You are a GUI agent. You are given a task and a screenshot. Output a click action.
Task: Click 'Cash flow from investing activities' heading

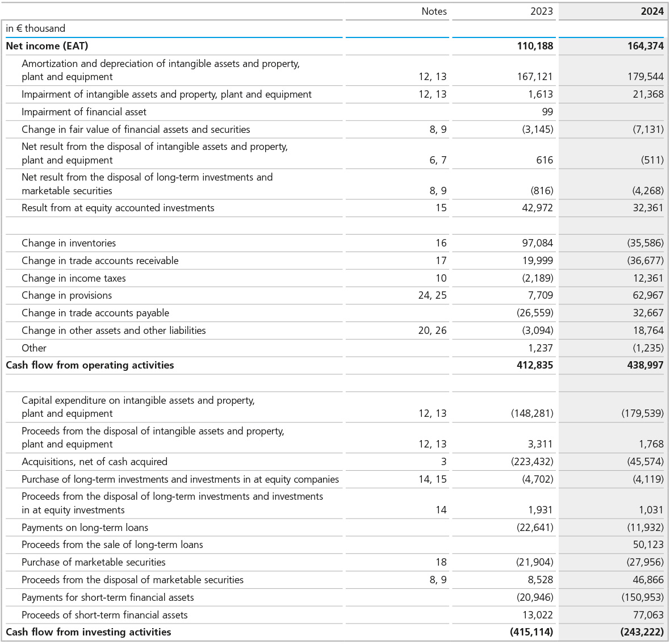pos(88,632)
